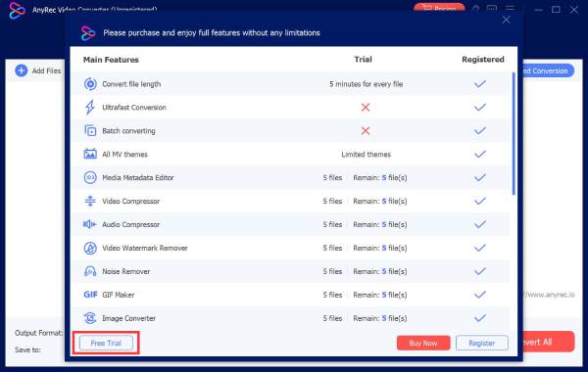Click the Audio Compressor label
The height and width of the screenshot is (372, 588).
coord(131,224)
